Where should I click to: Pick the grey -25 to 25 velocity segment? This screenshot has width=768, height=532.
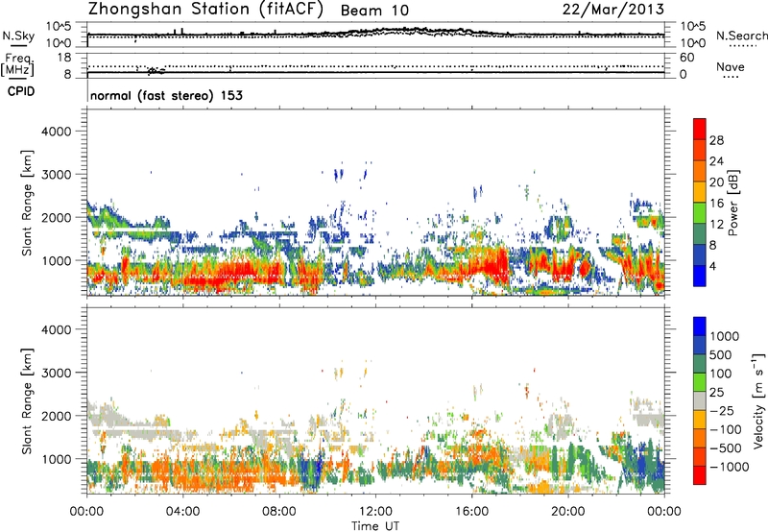[x=700, y=401]
